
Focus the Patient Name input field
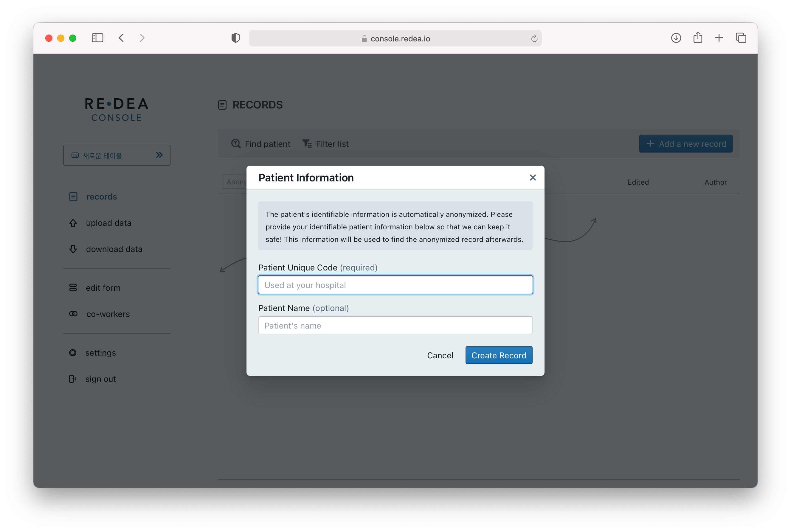tap(395, 325)
